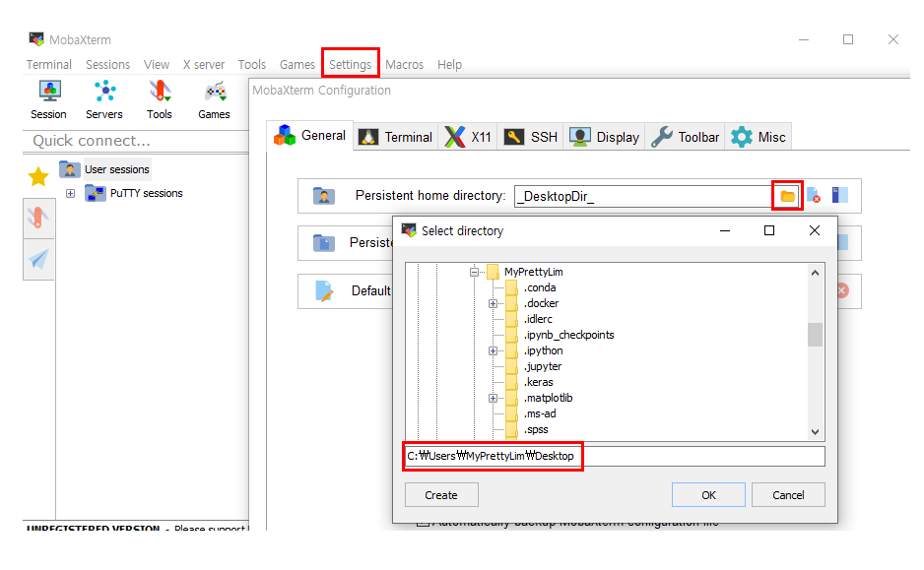Open the Macros menu
The height and width of the screenshot is (570, 924).
[404, 64]
